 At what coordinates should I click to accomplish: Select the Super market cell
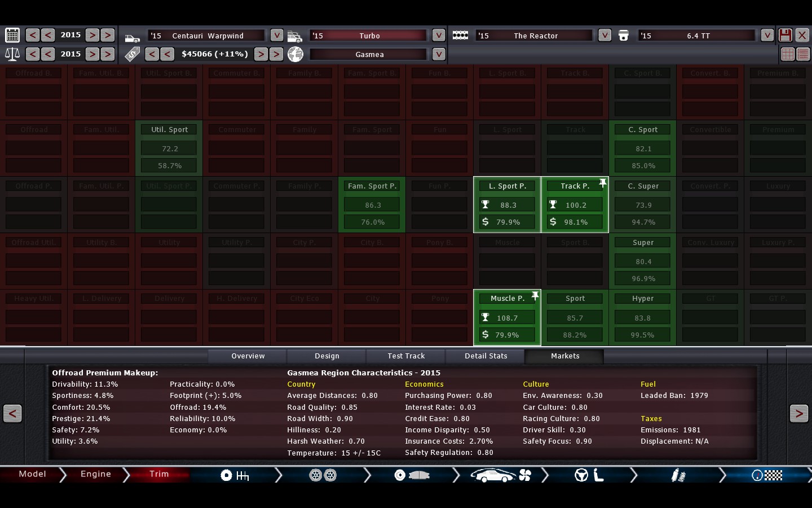643,261
